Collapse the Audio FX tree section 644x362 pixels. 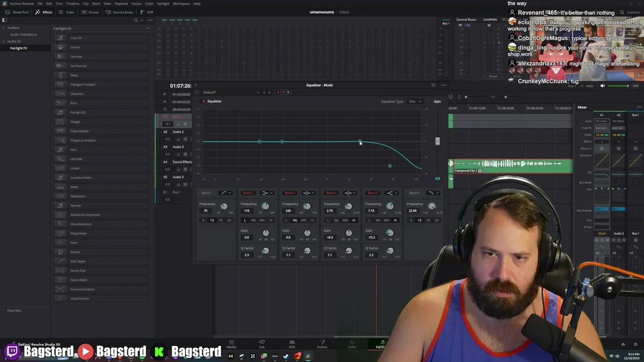pyautogui.click(x=4, y=41)
